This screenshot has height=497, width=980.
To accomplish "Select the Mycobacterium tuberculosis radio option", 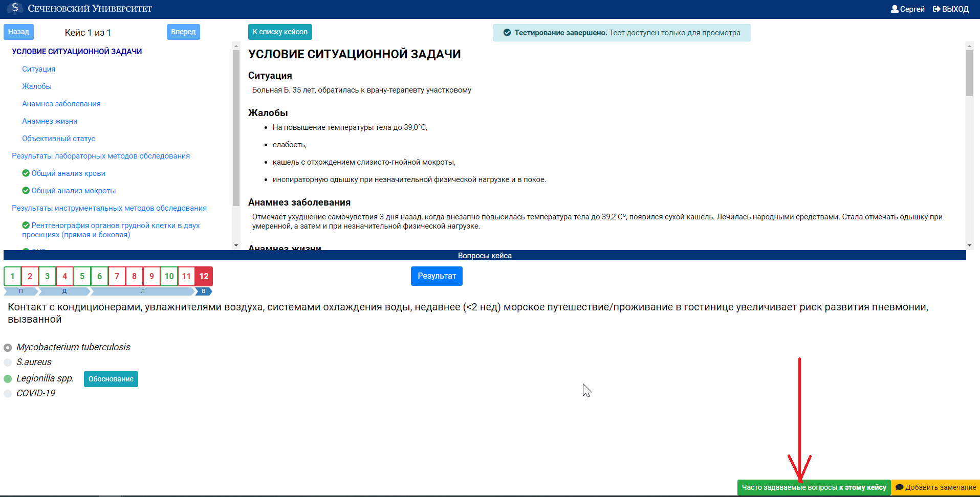I will tap(8, 348).
